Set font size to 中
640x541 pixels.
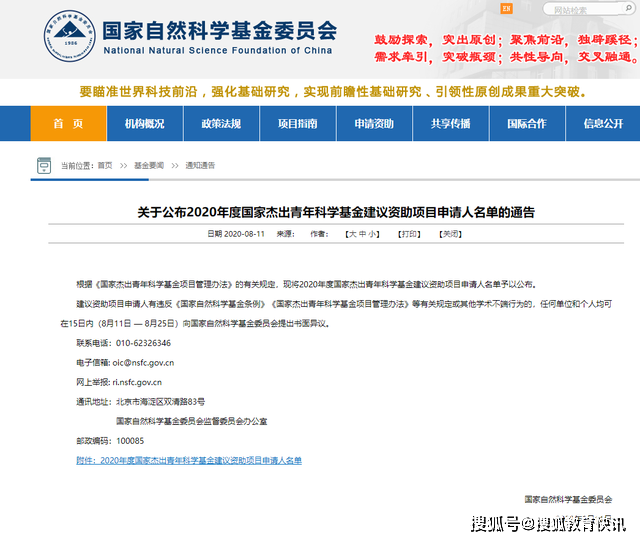click(x=362, y=234)
